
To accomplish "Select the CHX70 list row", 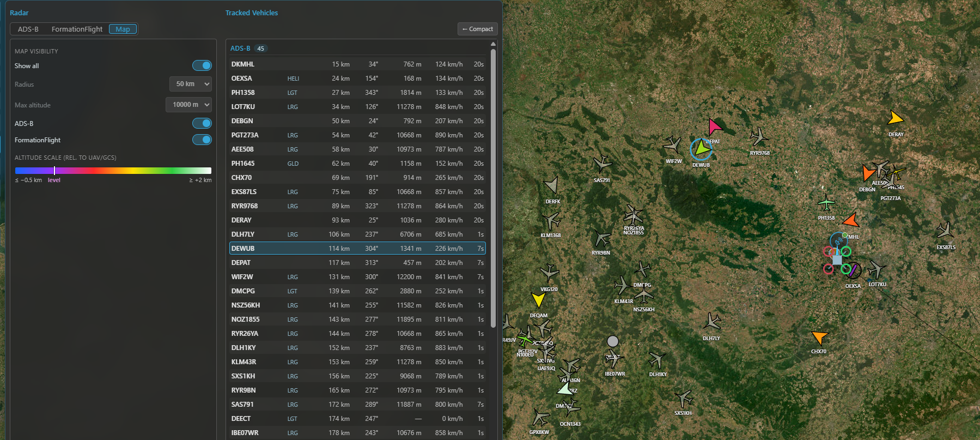I will click(357, 178).
